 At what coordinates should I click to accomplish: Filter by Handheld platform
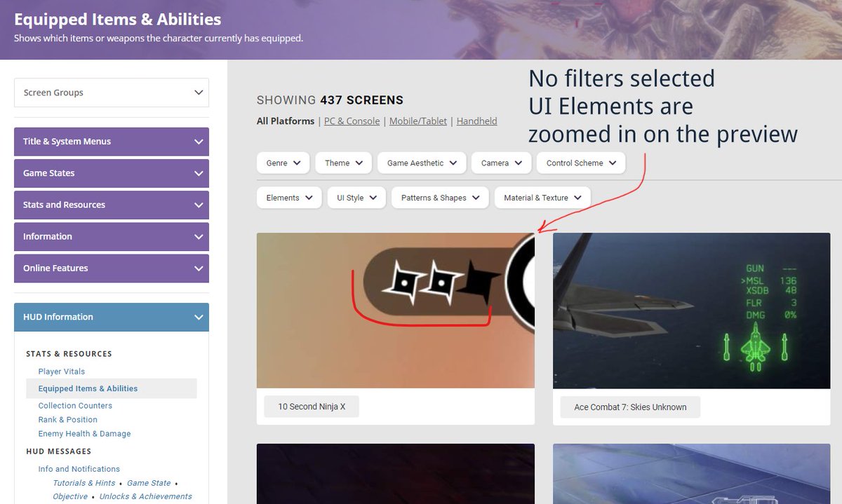click(x=476, y=121)
